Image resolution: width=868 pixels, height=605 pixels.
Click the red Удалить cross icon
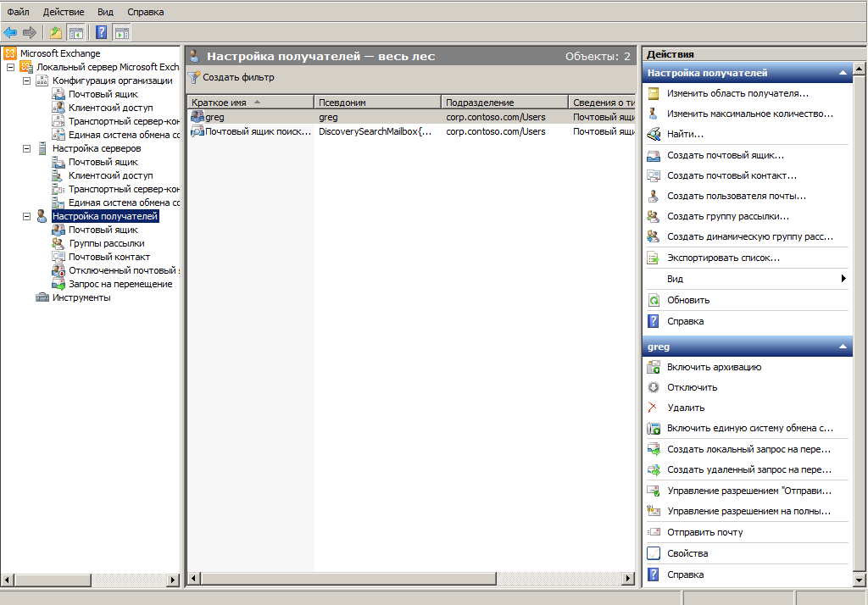pyautogui.click(x=653, y=408)
